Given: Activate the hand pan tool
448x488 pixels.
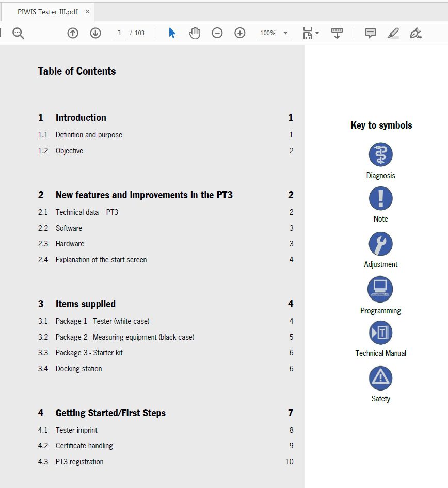Looking at the screenshot, I should 195,33.
